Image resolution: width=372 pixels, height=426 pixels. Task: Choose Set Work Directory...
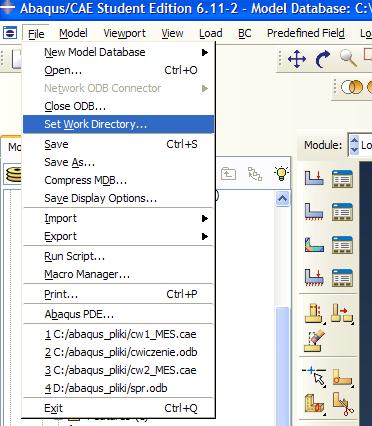click(118, 124)
